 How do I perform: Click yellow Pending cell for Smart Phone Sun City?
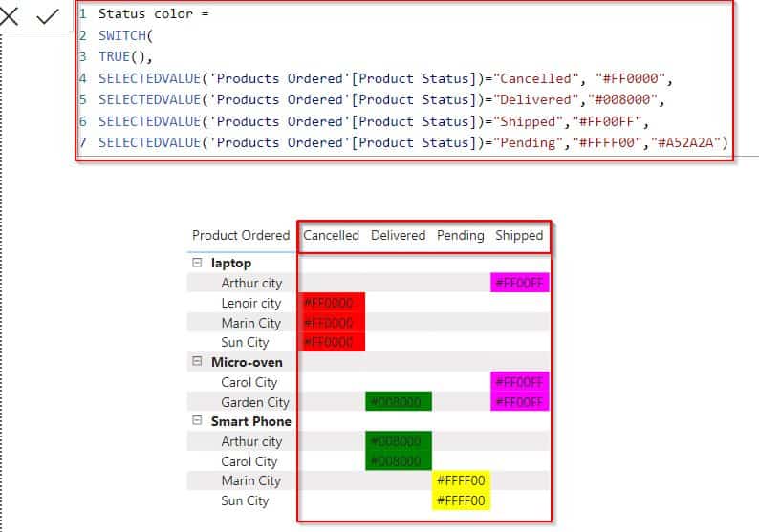[461, 500]
